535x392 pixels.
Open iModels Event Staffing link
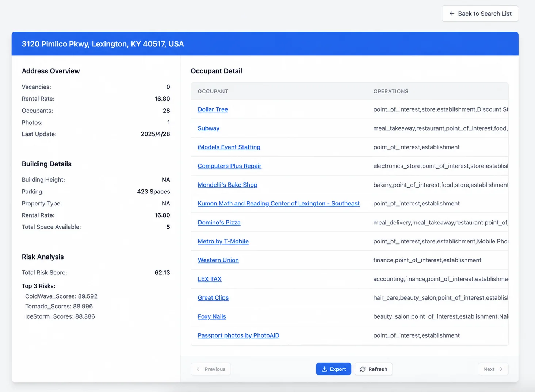tap(229, 147)
